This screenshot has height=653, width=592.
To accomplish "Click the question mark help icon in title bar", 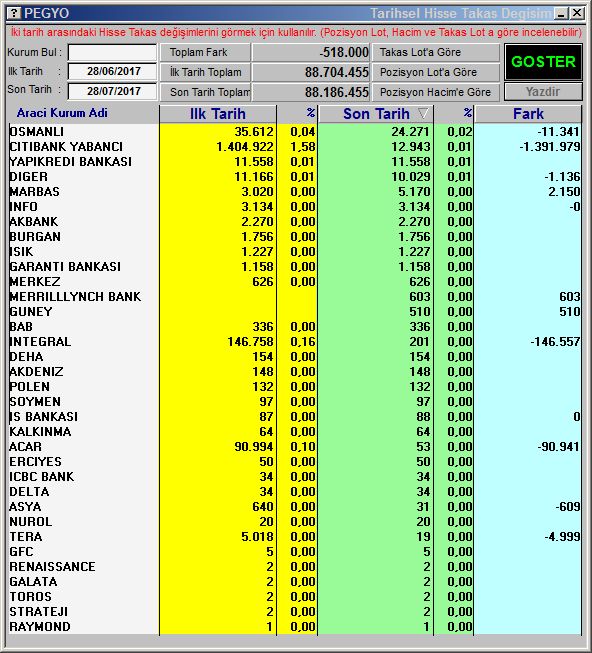I will point(14,13).
